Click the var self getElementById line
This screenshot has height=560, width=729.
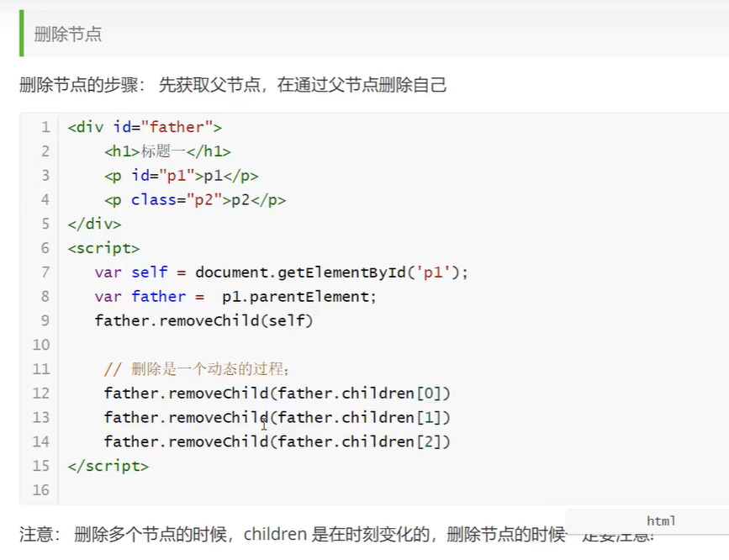click(282, 272)
